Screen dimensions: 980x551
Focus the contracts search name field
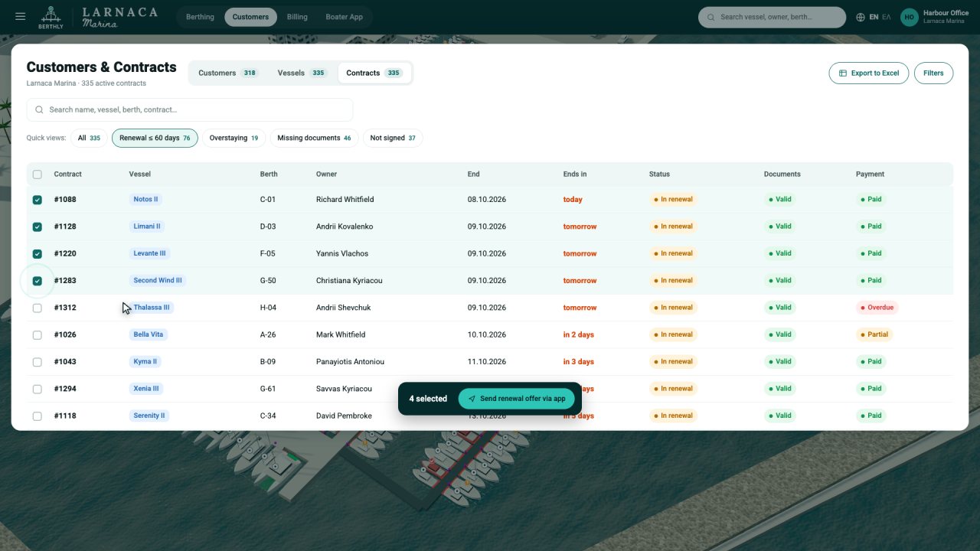190,109
